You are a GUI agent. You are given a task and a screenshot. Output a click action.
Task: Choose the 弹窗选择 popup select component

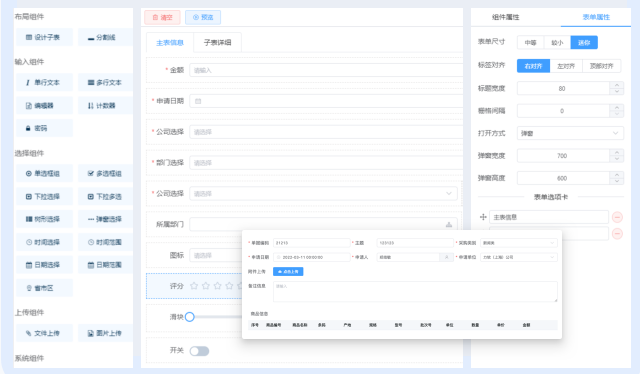[105, 219]
